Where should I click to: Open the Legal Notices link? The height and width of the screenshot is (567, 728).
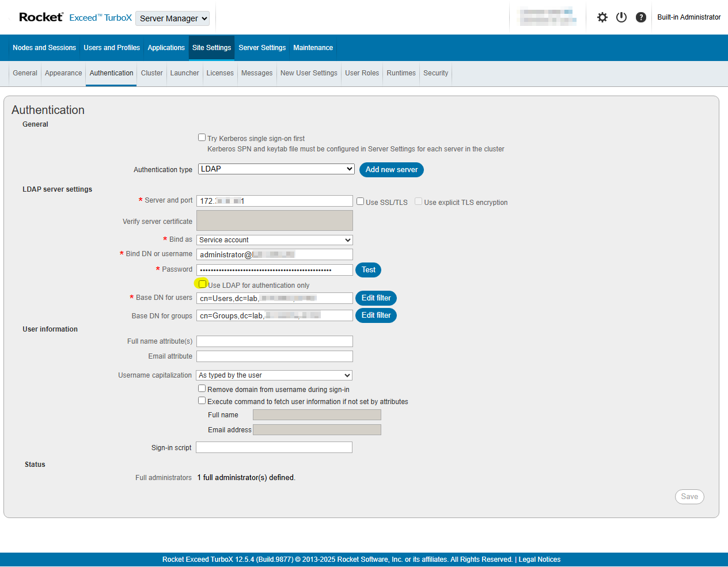(x=539, y=560)
